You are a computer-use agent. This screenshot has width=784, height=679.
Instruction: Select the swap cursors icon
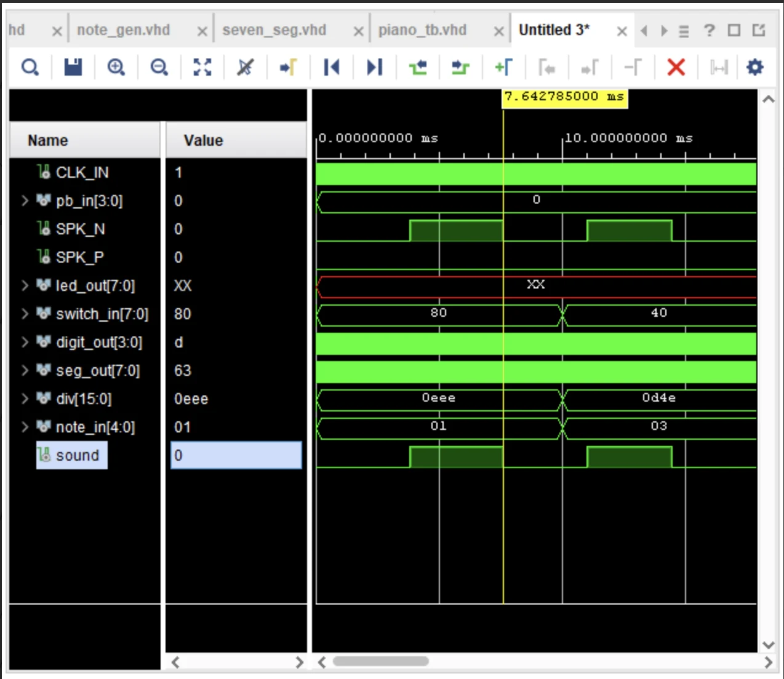tap(633, 67)
